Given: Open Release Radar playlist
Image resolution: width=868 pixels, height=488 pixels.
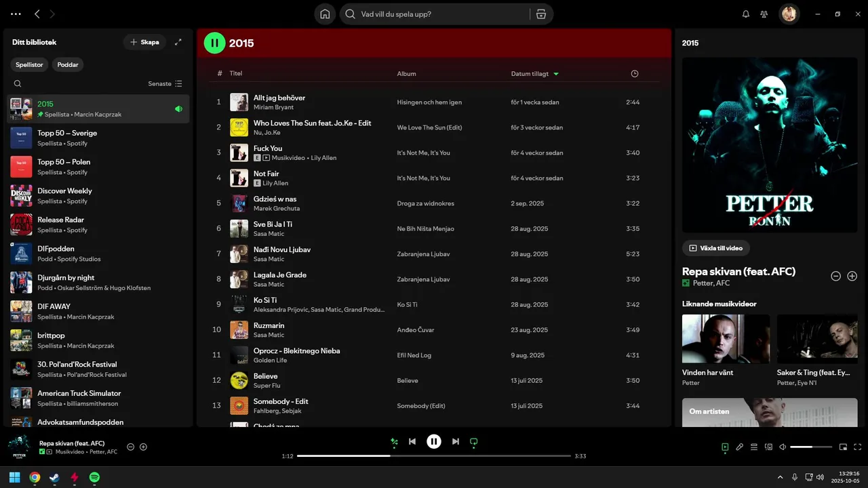Looking at the screenshot, I should (x=98, y=224).
